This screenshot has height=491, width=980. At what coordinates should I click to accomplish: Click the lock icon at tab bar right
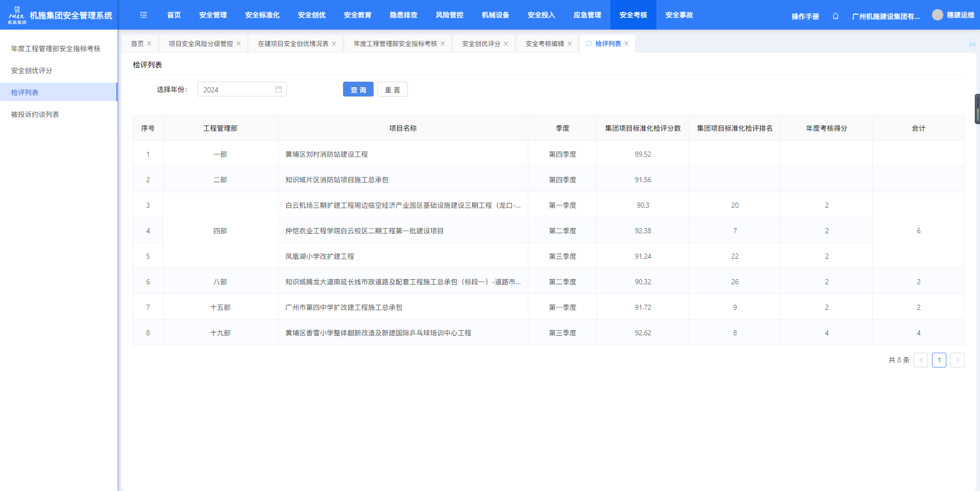coord(972,43)
